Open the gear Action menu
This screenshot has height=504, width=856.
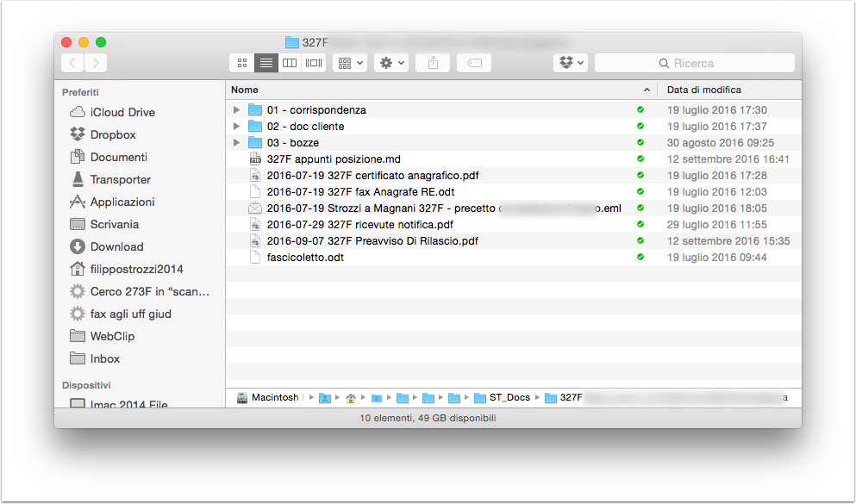(391, 63)
